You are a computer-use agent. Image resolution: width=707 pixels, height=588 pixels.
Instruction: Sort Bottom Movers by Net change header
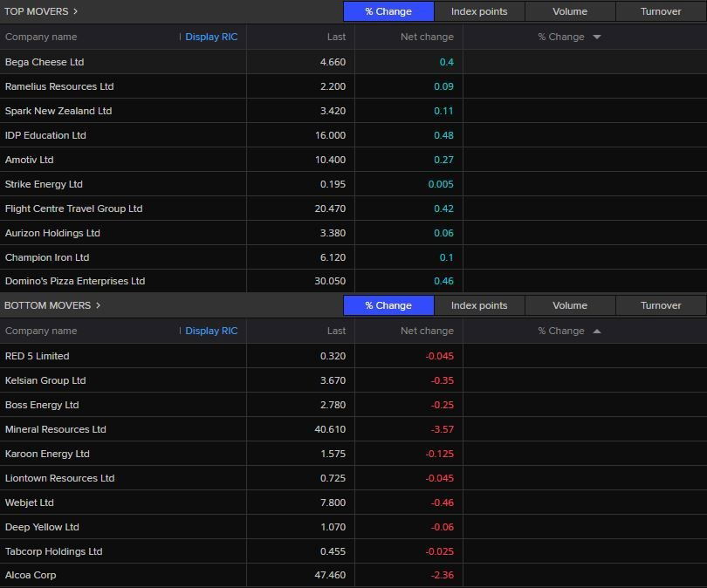pyautogui.click(x=427, y=331)
